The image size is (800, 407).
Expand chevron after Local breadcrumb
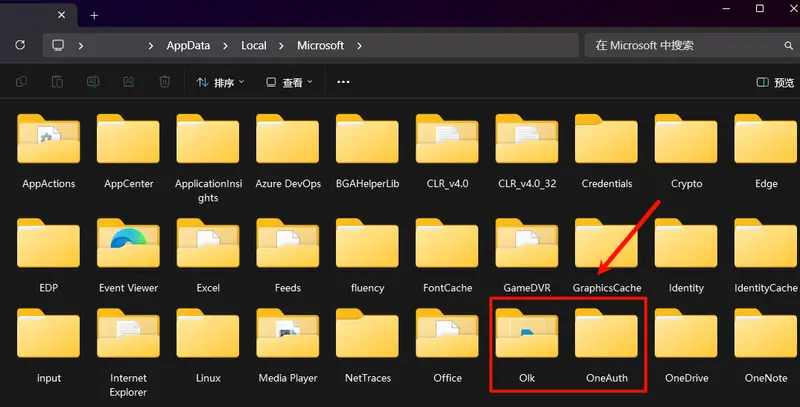click(281, 45)
